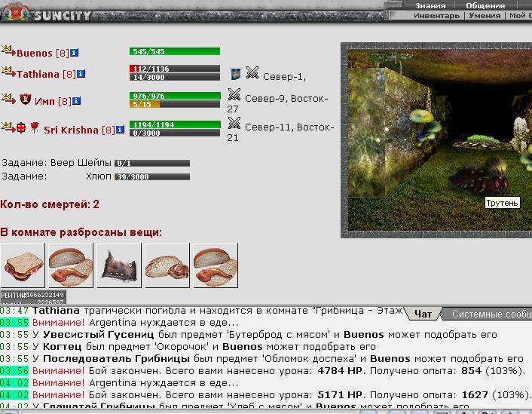
Task: Click the Sri Krishna 1194/1194 health bar
Action: [x=175, y=124]
